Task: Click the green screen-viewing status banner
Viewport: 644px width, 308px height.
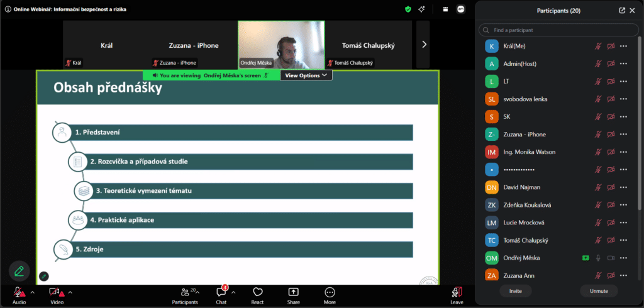Action: click(211, 75)
